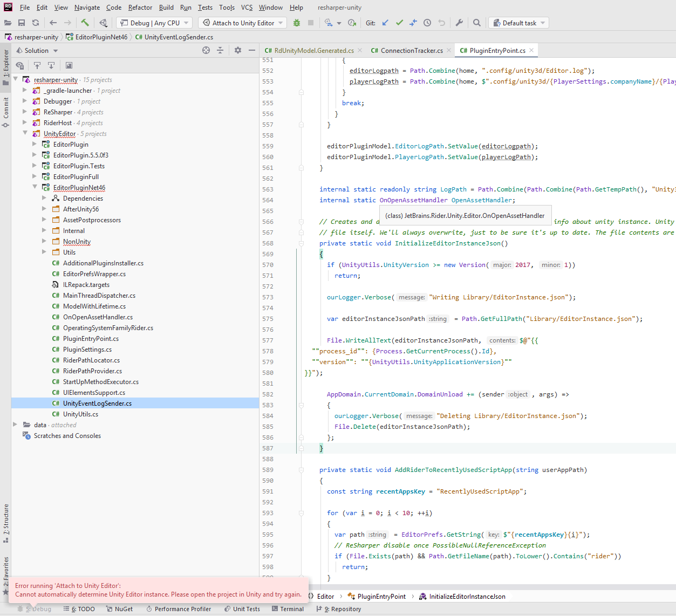Open the Debug | Any CPU configuration dropdown
The height and width of the screenshot is (616, 676).
(154, 23)
